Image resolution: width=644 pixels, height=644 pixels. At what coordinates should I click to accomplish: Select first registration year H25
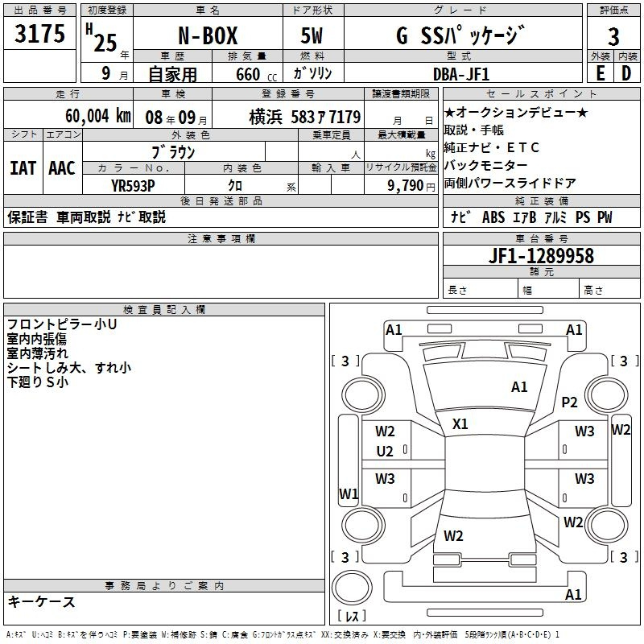click(101, 38)
